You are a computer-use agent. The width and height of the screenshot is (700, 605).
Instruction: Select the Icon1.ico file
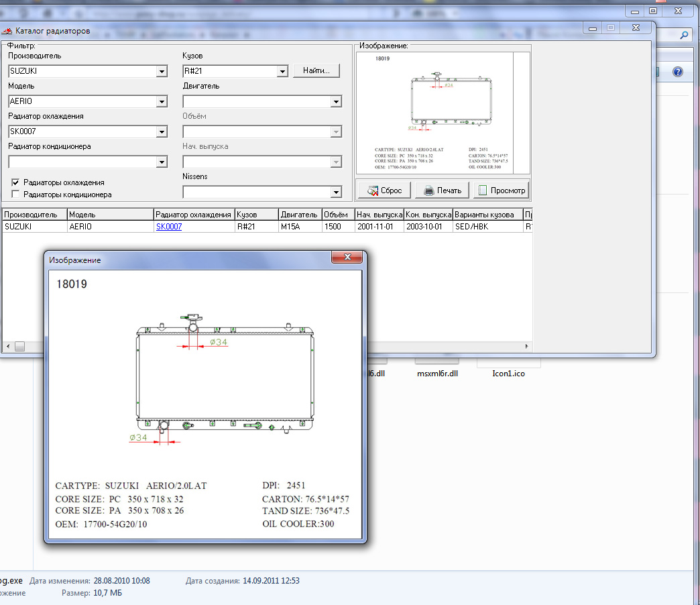[x=508, y=373]
